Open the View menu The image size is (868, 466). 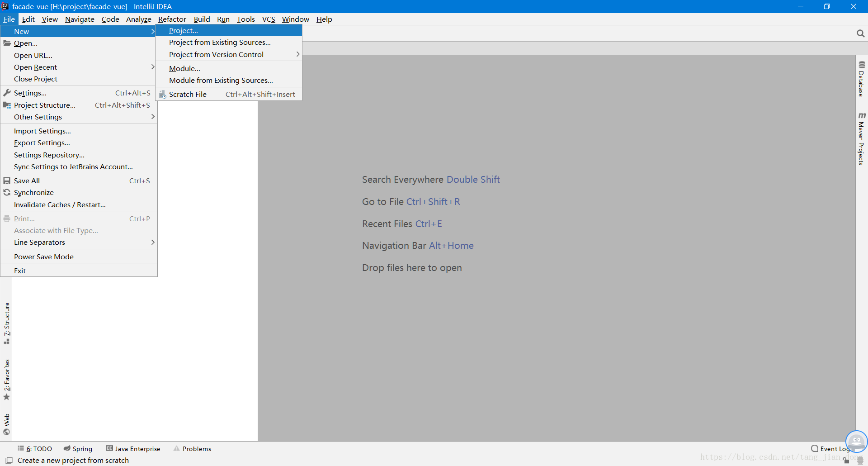tap(50, 19)
